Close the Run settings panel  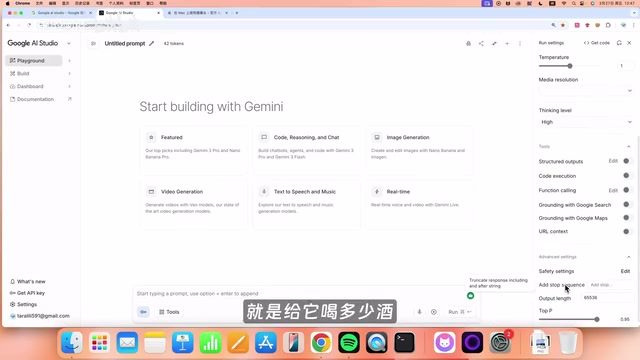[x=629, y=43]
